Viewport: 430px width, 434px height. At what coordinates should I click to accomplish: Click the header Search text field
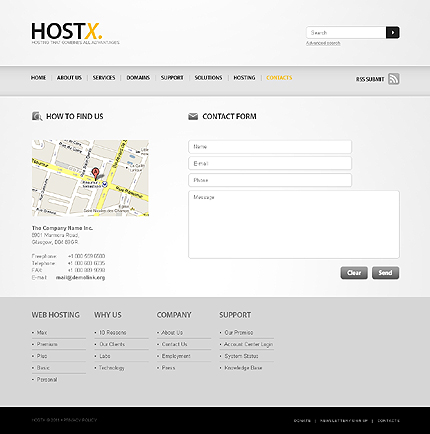[x=346, y=32]
